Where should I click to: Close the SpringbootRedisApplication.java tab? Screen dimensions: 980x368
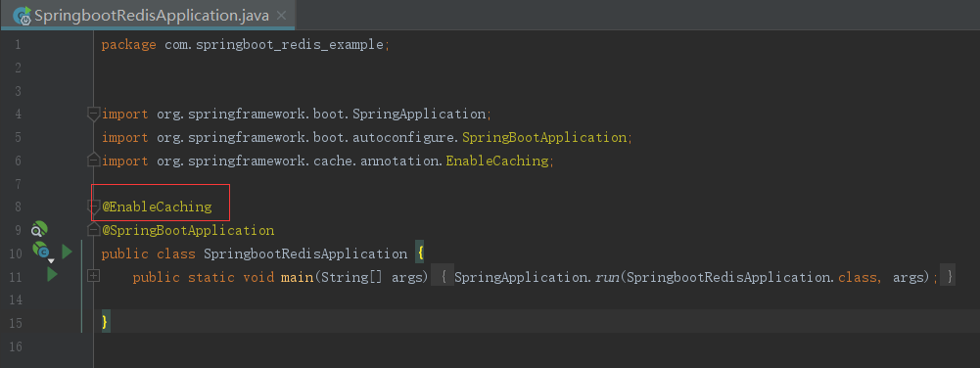tap(281, 16)
